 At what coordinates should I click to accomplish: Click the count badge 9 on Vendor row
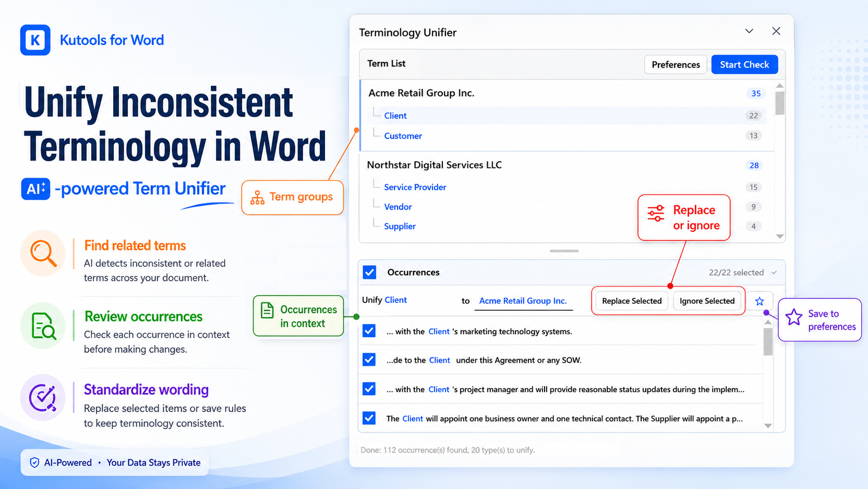pos(754,207)
